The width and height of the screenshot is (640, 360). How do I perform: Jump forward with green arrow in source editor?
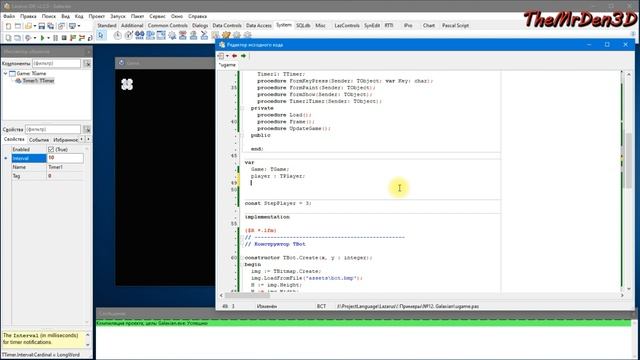[x=243, y=56]
